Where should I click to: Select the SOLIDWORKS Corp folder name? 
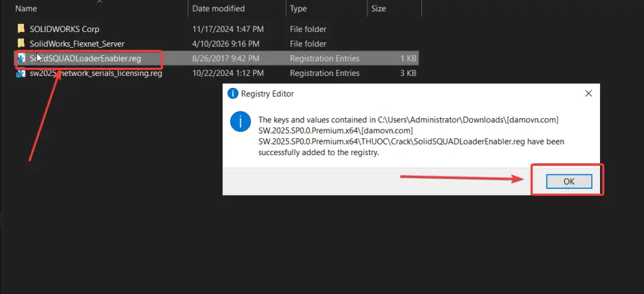coord(65,29)
